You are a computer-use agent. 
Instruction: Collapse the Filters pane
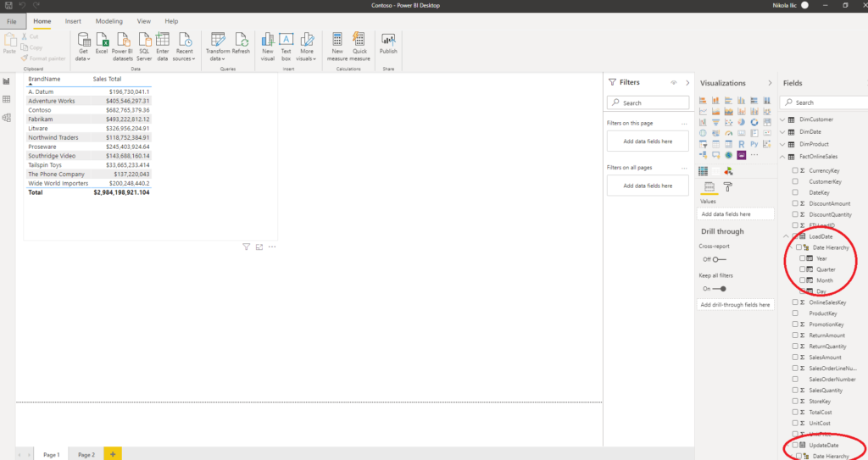[687, 82]
